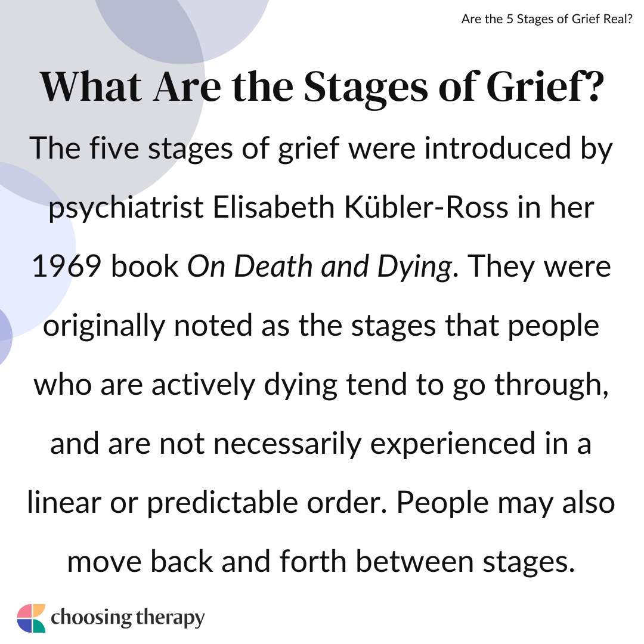644x644 pixels.
Task: Click the italic 'On Death and Dying' book title
Action: 320,267
